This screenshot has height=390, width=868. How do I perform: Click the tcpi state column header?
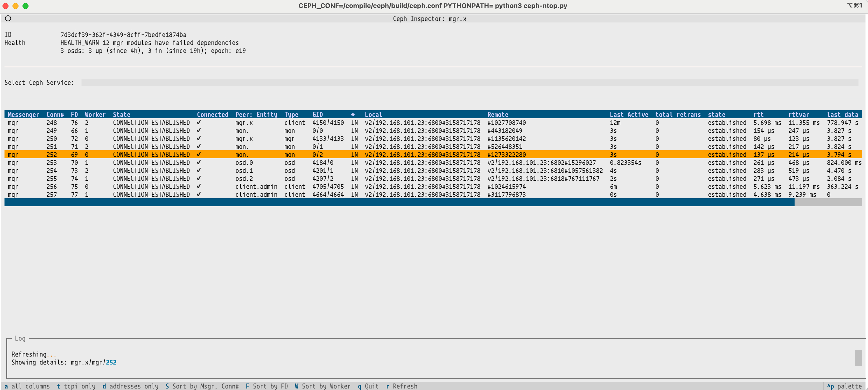pyautogui.click(x=717, y=115)
